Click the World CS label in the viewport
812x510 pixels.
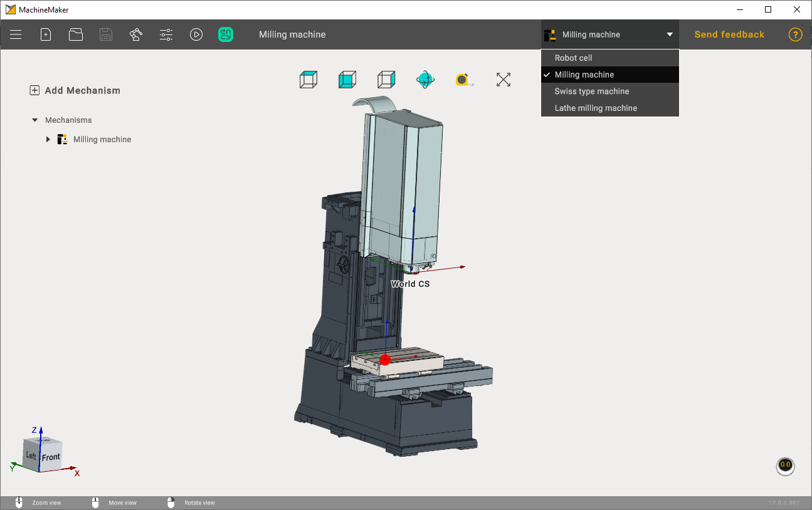(410, 284)
